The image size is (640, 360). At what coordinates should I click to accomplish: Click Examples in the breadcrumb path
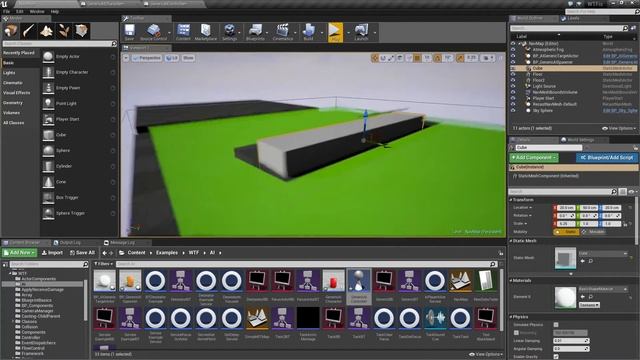coord(167,253)
